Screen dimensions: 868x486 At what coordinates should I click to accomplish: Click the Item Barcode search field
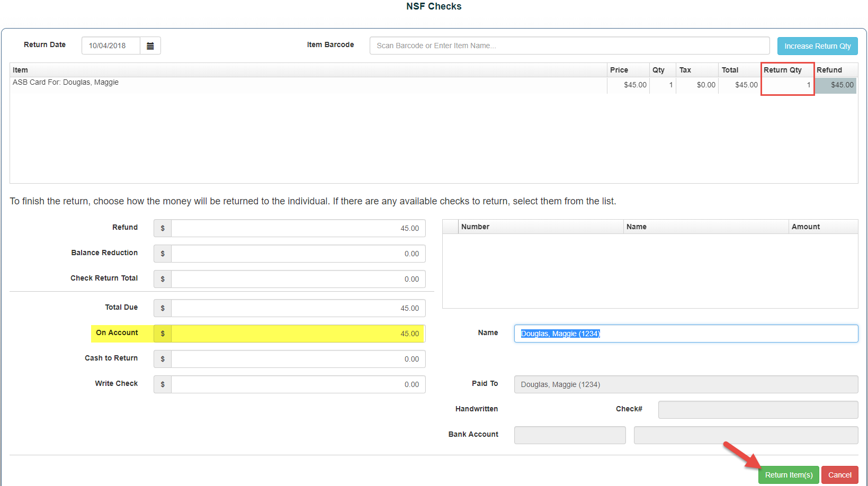(x=569, y=46)
